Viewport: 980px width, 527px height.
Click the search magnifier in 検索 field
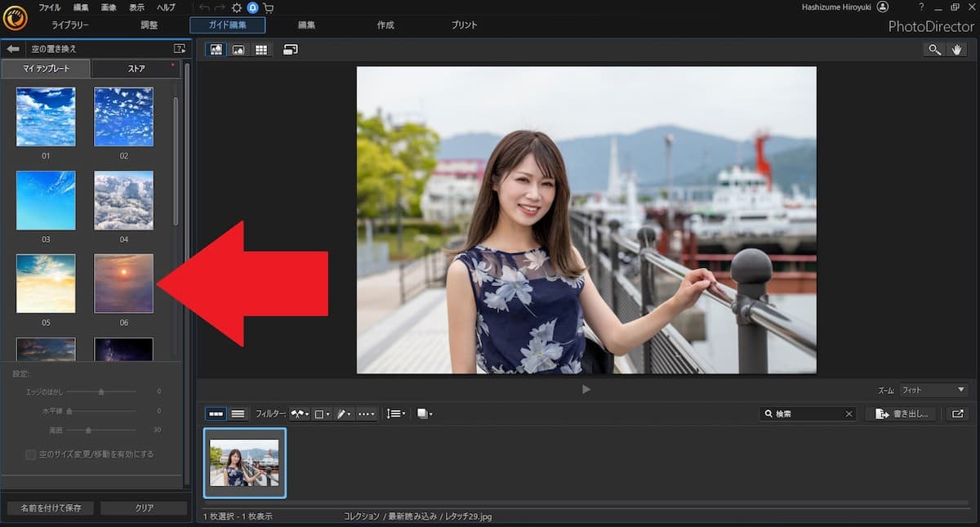(x=768, y=414)
